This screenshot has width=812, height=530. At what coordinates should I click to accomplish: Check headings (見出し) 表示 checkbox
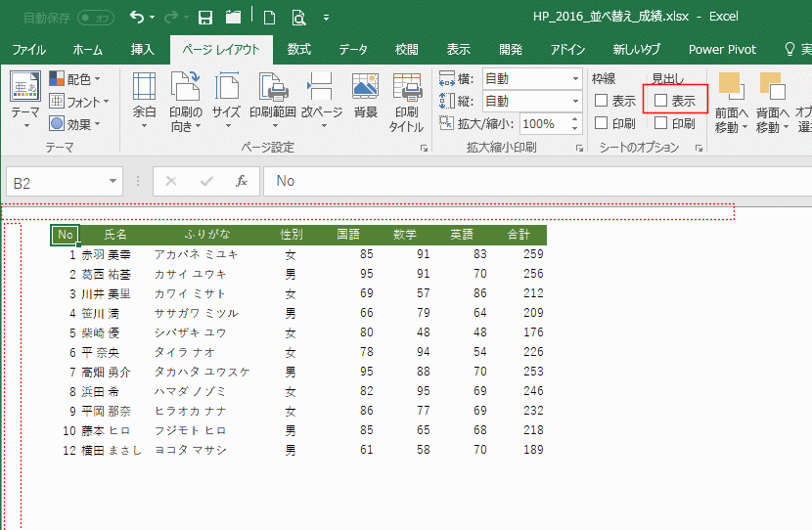click(660, 101)
